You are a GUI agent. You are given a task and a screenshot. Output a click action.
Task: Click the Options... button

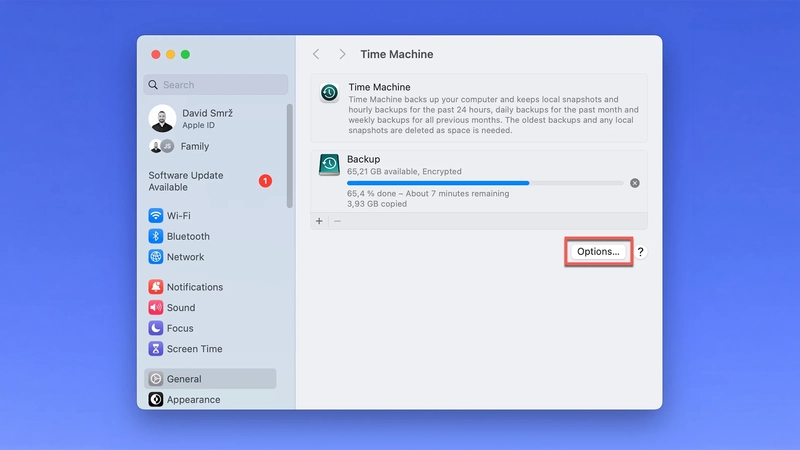point(598,252)
